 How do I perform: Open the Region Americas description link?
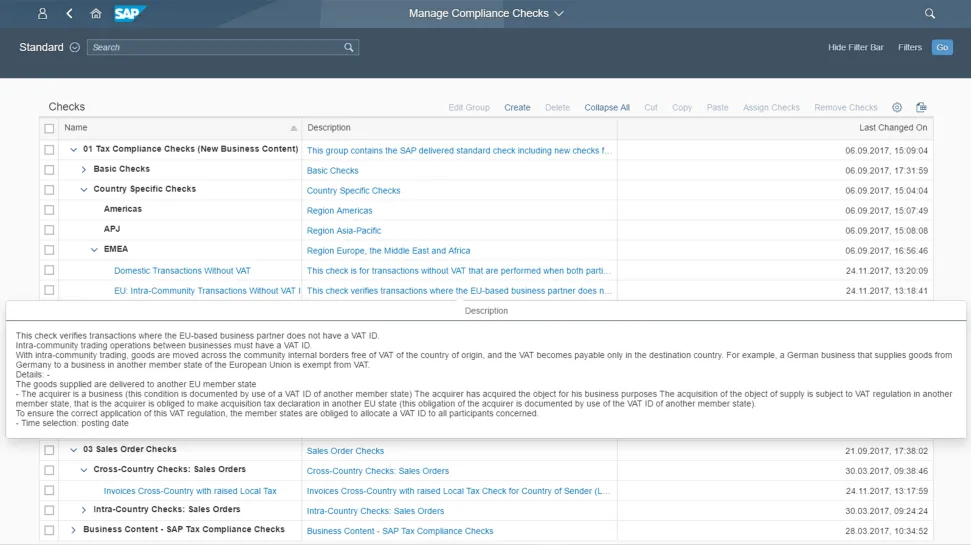click(339, 211)
